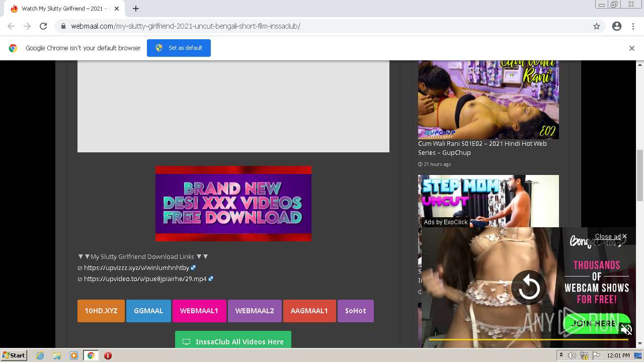Viewport: 644px width, 362px height.
Task: Click the Cum Wali Rani thumbnail
Action: pos(489,100)
